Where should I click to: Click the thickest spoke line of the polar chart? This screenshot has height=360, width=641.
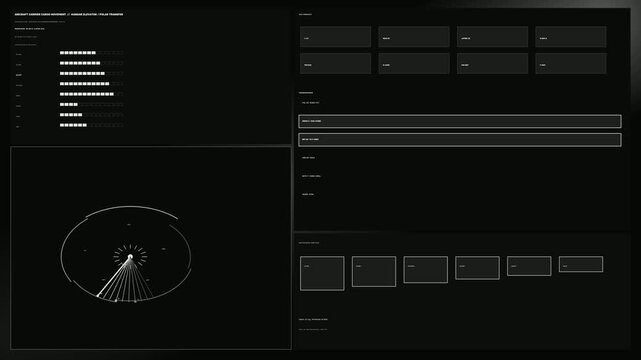click(x=114, y=276)
